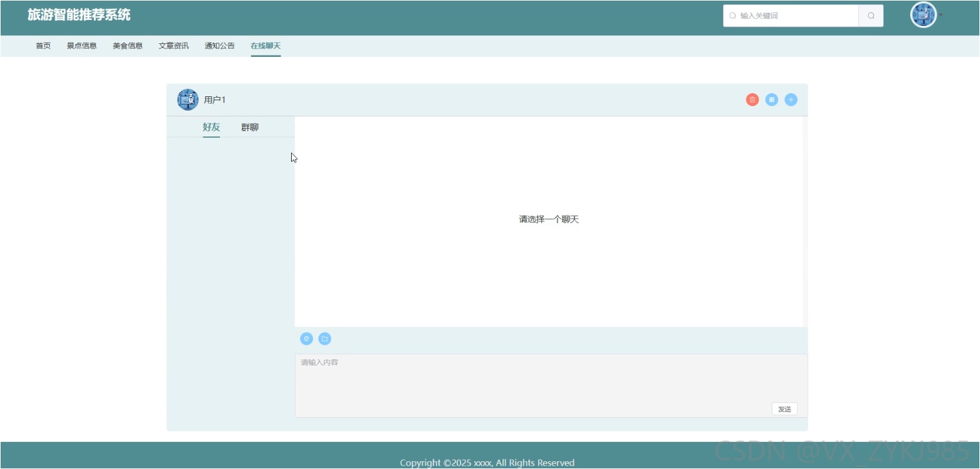This screenshot has height=469, width=980.
Task: Click the 用户1 avatar in chat header
Action: (188, 100)
